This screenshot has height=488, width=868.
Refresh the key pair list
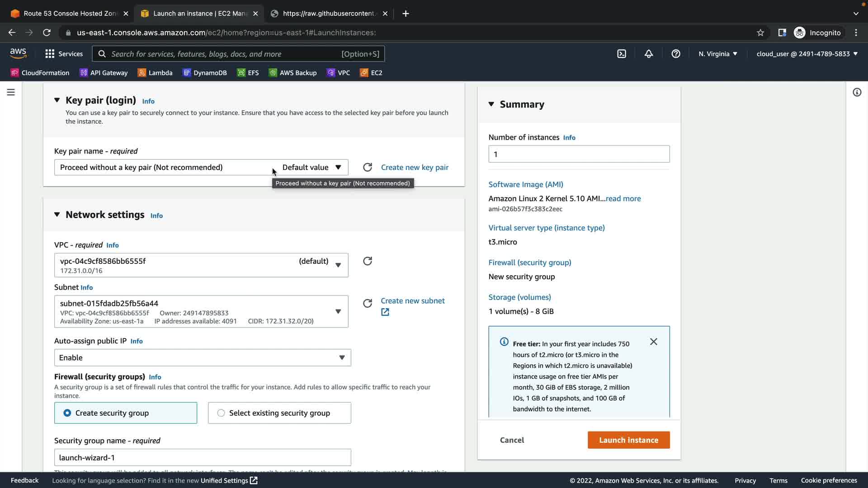(368, 167)
